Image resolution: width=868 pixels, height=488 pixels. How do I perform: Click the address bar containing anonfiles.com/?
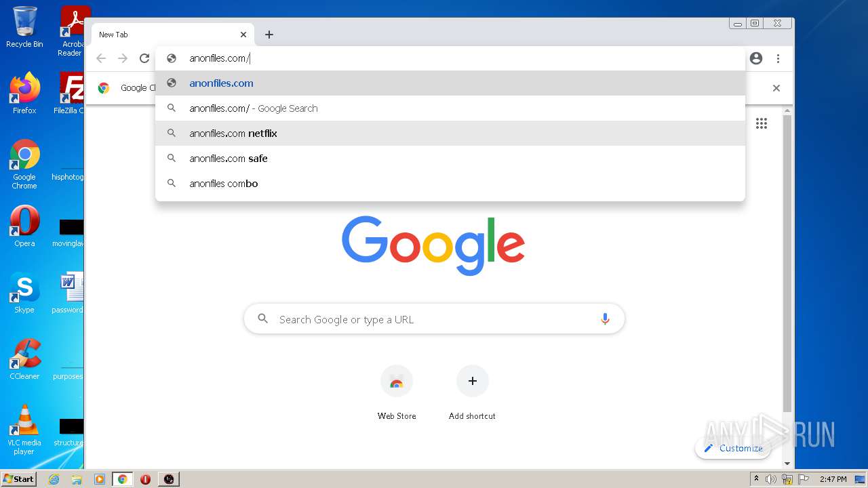point(450,58)
